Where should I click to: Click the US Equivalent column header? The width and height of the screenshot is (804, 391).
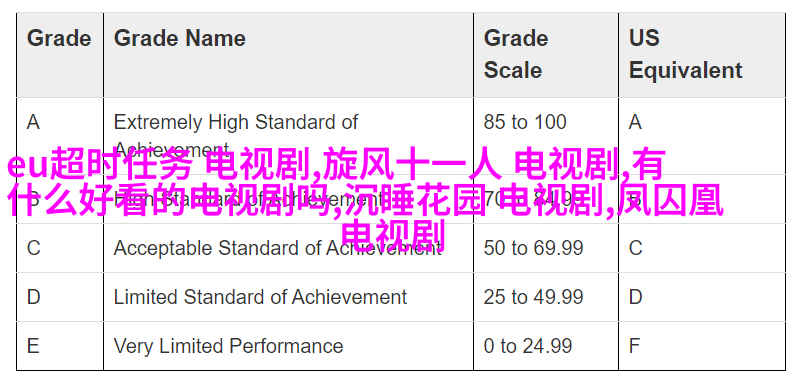tap(702, 55)
